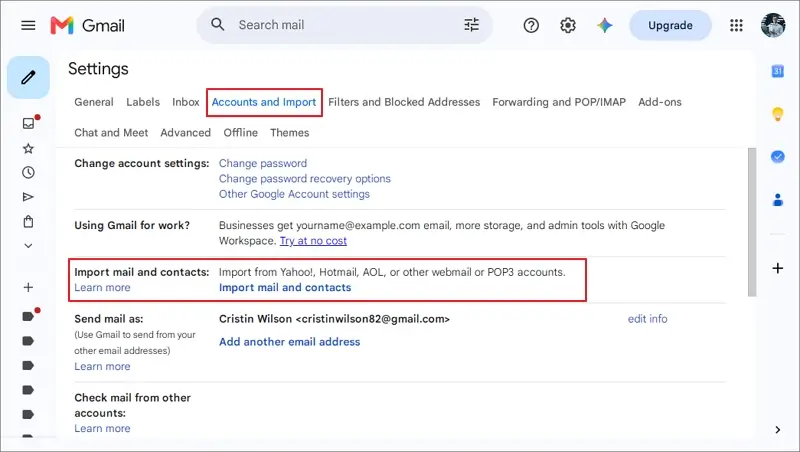The width and height of the screenshot is (800, 452).
Task: Click the Change password link
Action: point(263,163)
